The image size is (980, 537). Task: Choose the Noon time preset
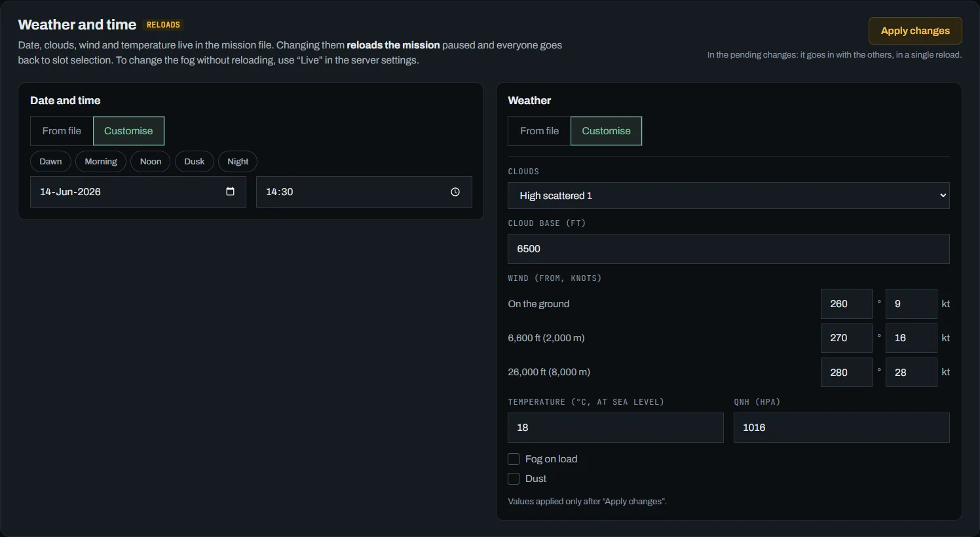tap(151, 162)
